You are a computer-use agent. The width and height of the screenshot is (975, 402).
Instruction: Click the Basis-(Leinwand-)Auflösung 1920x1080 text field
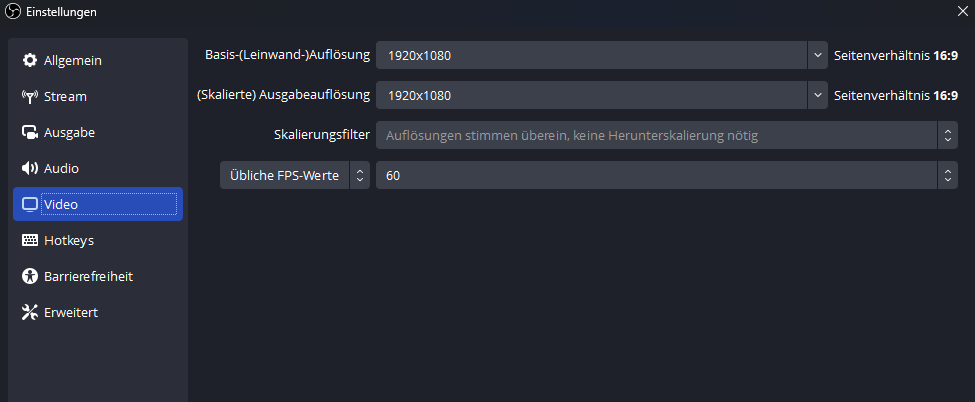click(590, 55)
